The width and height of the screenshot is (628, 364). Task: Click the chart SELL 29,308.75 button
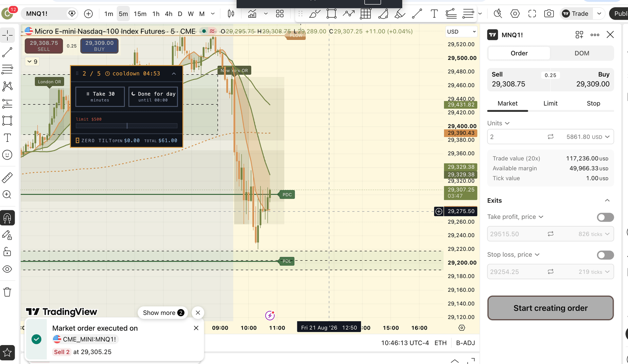[44, 46]
